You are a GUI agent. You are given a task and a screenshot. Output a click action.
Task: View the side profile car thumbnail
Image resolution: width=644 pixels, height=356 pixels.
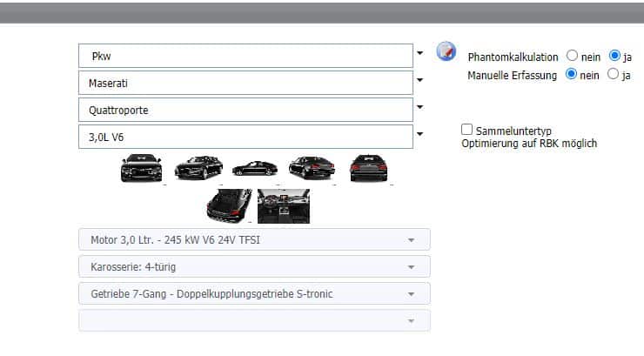point(255,168)
